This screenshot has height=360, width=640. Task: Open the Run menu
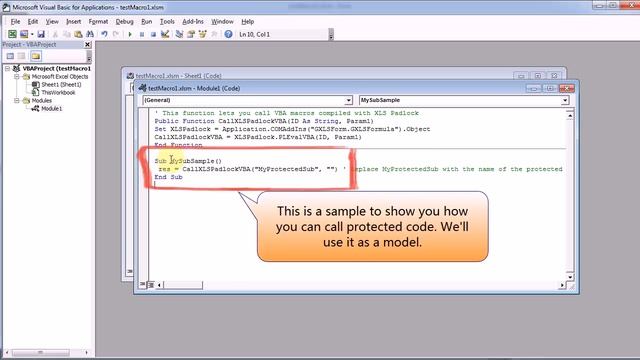coord(147,22)
